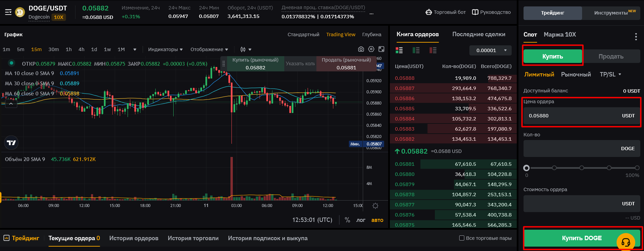Switch to the Продать sell side
This screenshot has width=644, height=251.
coord(611,56)
